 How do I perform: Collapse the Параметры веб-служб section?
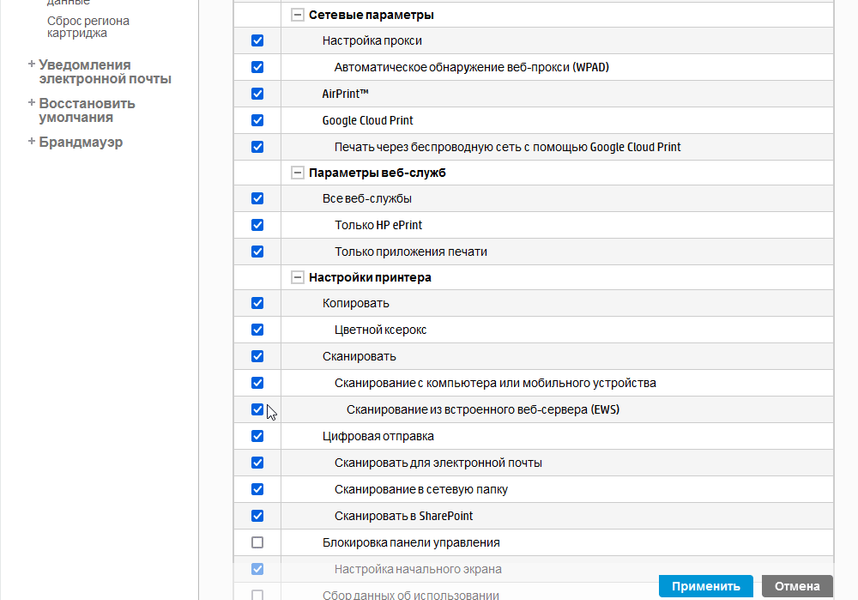[x=297, y=173]
